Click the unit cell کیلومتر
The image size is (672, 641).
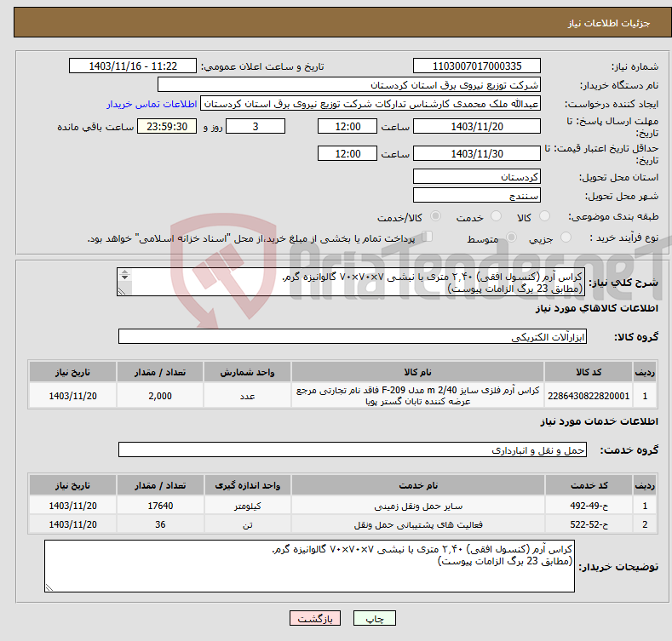tap(247, 506)
